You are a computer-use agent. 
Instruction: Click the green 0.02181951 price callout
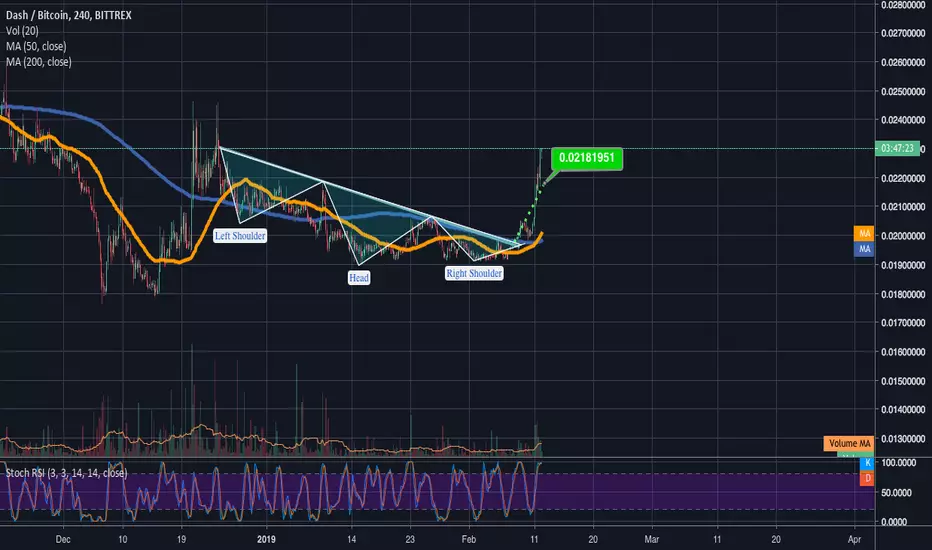587,158
